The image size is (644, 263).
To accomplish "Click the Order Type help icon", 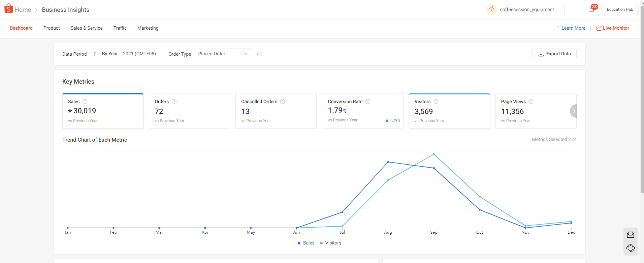I will click(x=260, y=54).
